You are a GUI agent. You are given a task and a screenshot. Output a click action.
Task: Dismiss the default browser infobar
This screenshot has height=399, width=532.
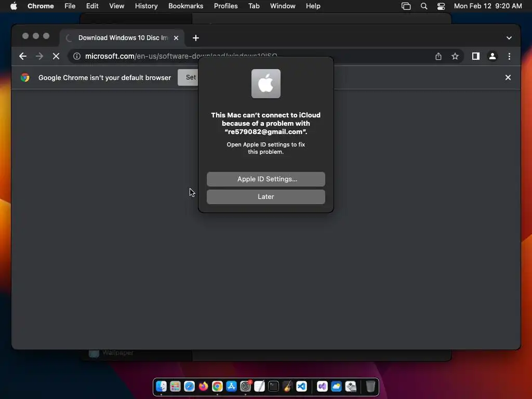click(x=508, y=78)
